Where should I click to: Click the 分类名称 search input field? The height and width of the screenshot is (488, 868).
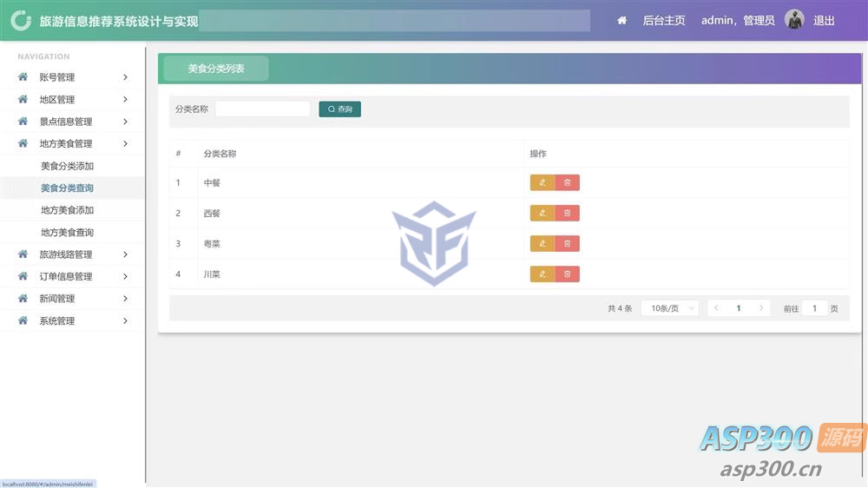coord(263,109)
